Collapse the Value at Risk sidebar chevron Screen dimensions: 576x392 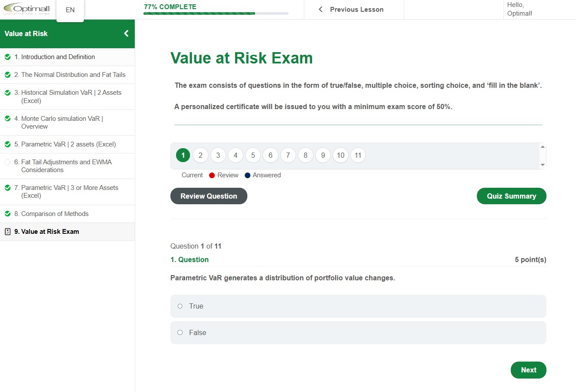tap(126, 33)
